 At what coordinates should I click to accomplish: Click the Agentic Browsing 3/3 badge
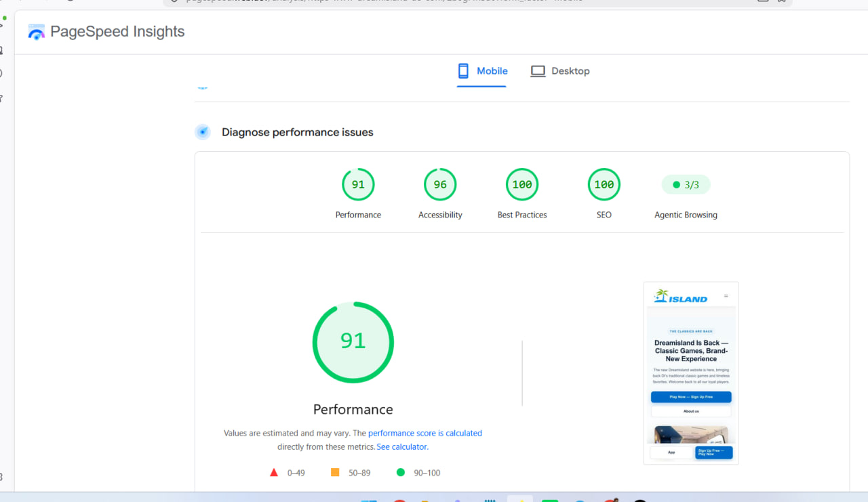coord(686,184)
